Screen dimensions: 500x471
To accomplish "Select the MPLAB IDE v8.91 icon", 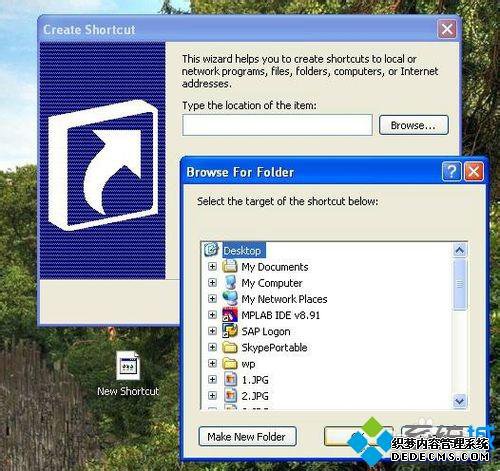I will pyautogui.click(x=230, y=315).
